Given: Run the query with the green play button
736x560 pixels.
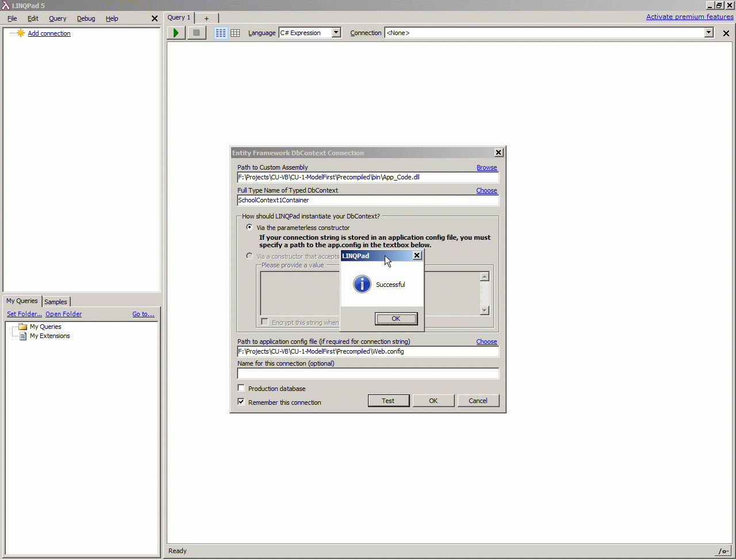Looking at the screenshot, I should [x=176, y=33].
